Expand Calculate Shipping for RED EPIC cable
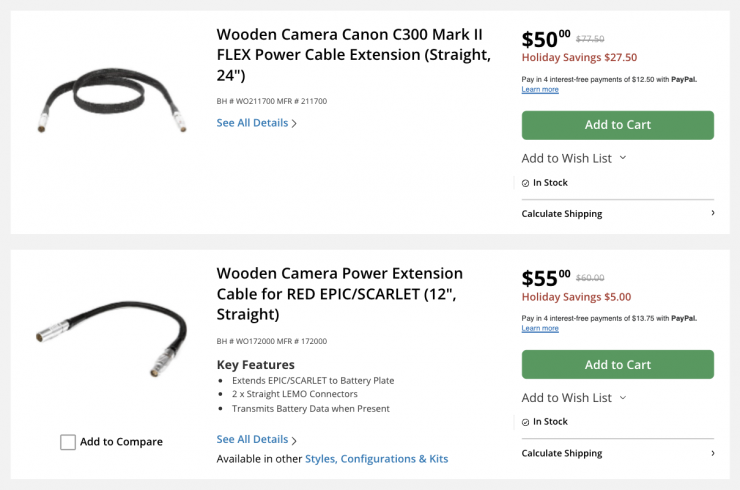Screen dimensions: 740x490 click(x=617, y=453)
